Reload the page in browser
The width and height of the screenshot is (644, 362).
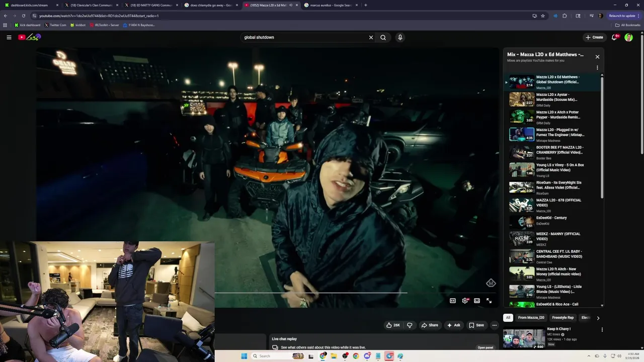(x=23, y=16)
